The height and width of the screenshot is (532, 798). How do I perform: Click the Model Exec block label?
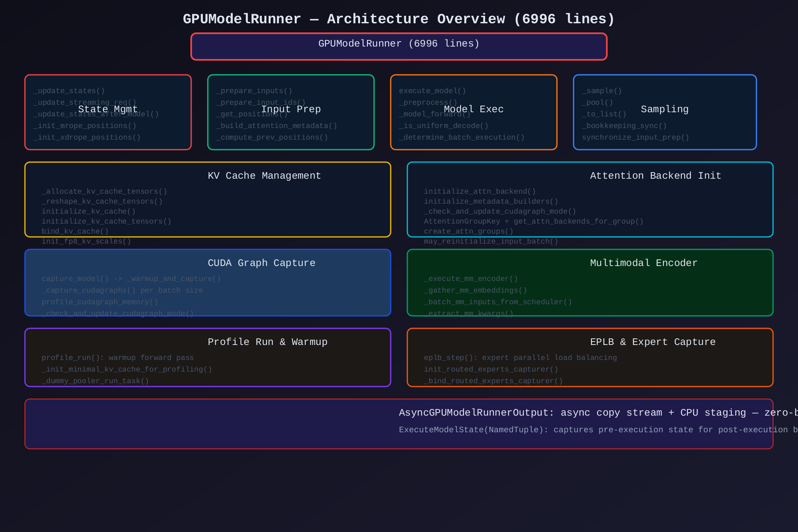473,109
